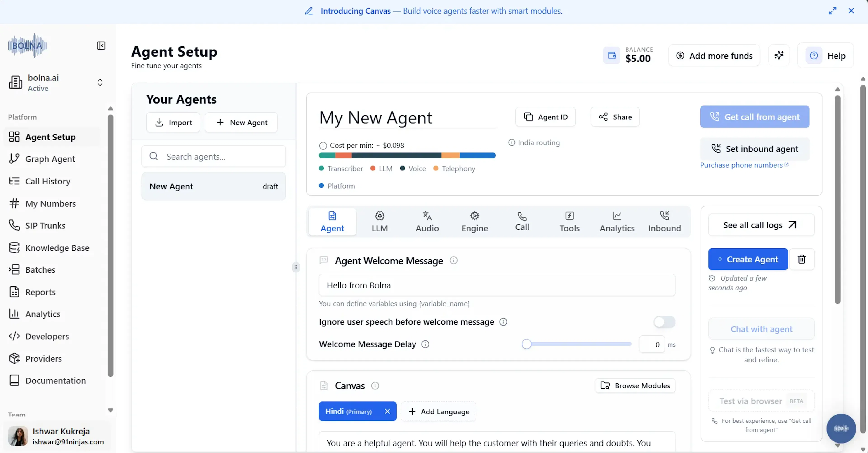Click Chat with agent
Screen dimensions: 868x453
(761, 329)
